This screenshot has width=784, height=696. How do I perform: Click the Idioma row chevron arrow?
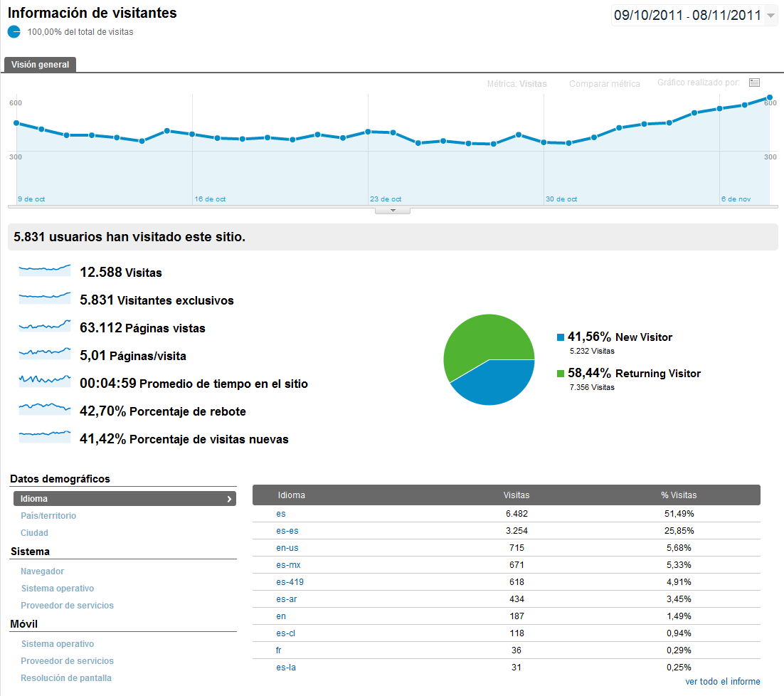point(229,499)
